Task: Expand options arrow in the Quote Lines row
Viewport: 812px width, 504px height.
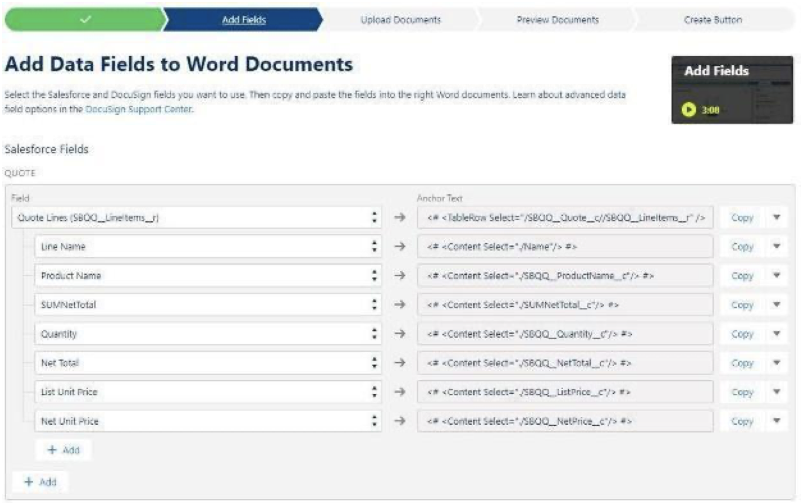Action: [x=776, y=218]
